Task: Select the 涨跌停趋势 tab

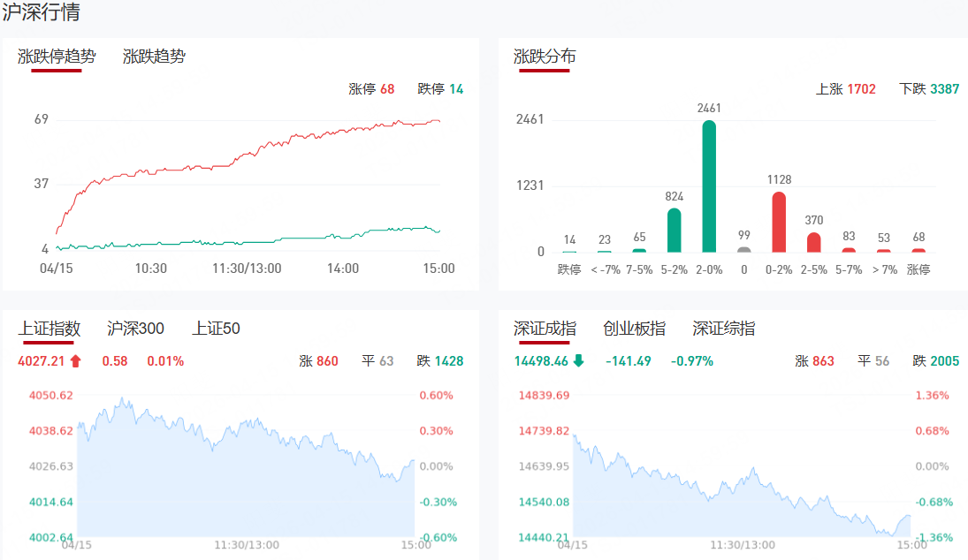Action: coord(57,57)
